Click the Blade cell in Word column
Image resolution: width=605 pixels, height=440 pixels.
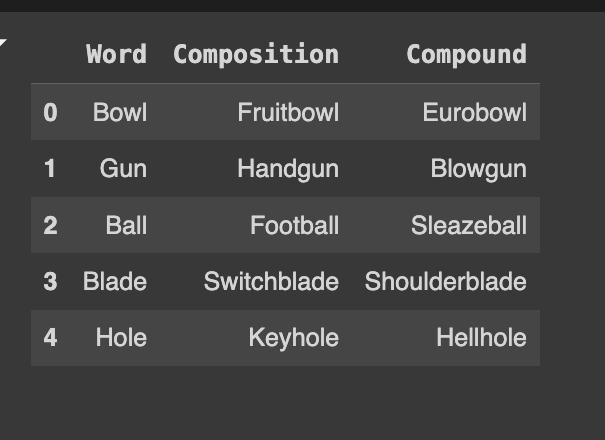click(x=115, y=282)
